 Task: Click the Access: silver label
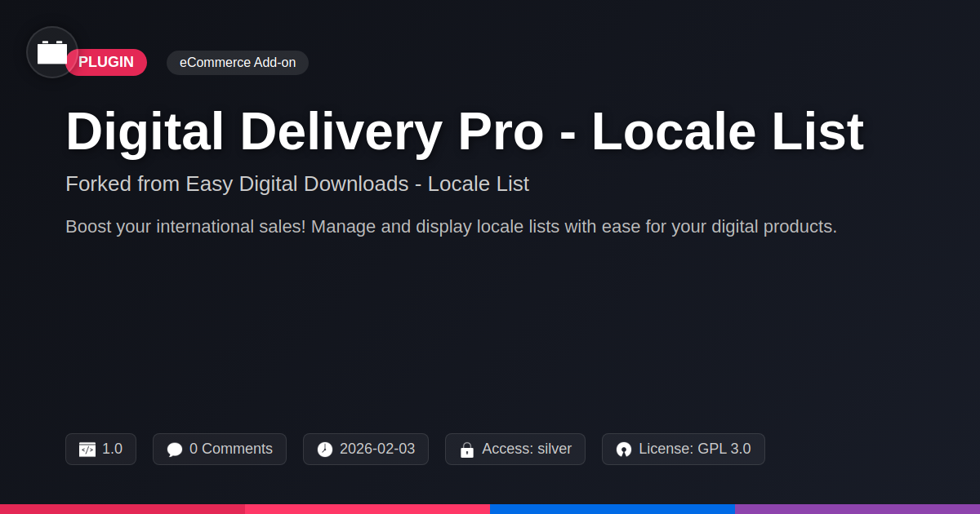click(x=527, y=449)
